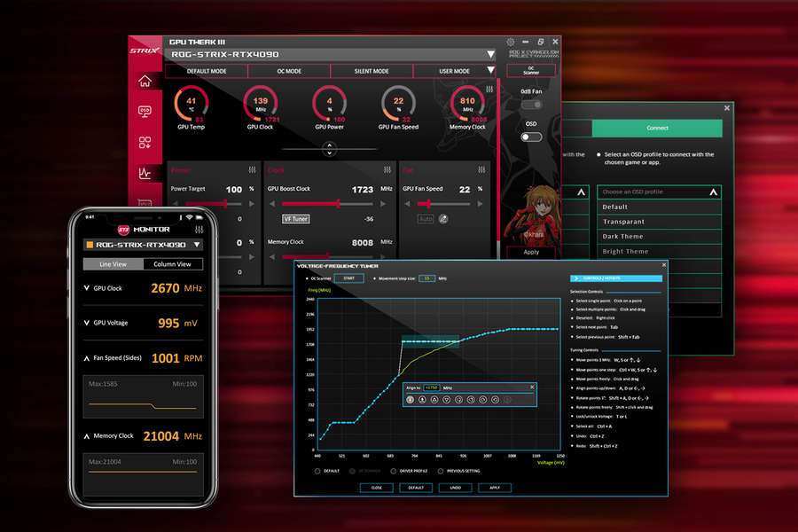Expand GPU Voltage row on phone

(x=87, y=323)
